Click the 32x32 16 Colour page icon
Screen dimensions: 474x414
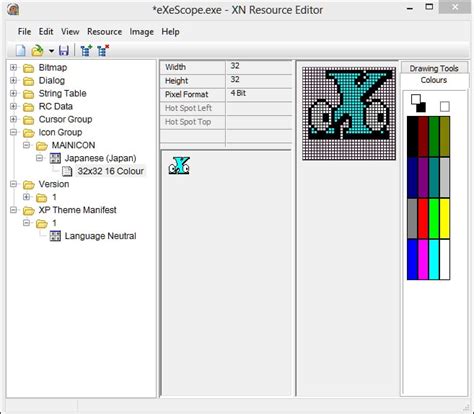(67, 171)
